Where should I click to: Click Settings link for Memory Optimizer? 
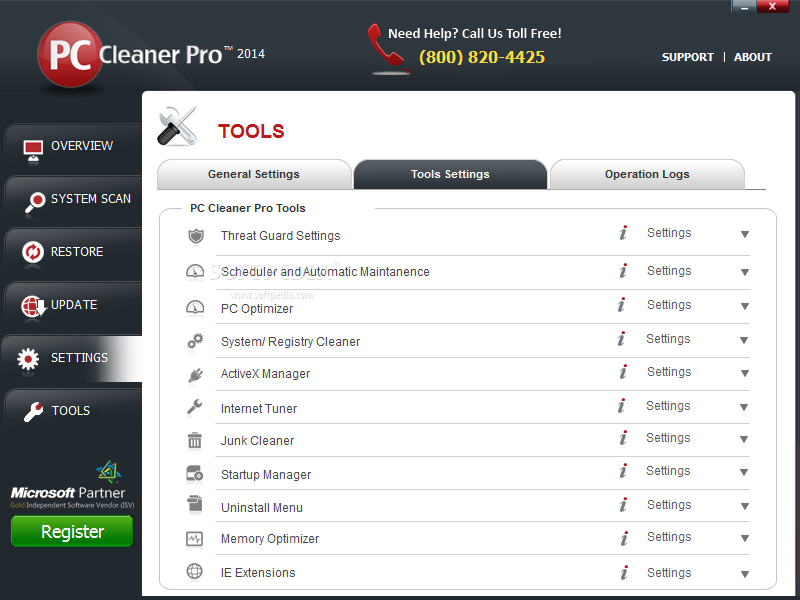coord(669,537)
